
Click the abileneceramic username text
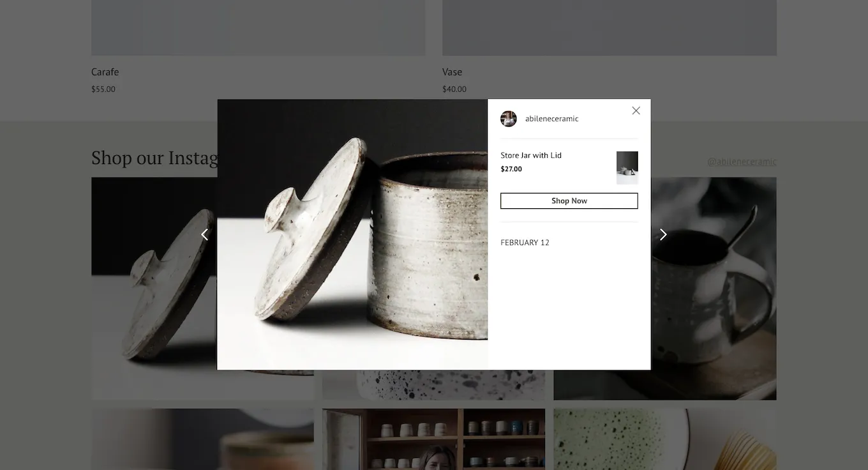tap(551, 118)
